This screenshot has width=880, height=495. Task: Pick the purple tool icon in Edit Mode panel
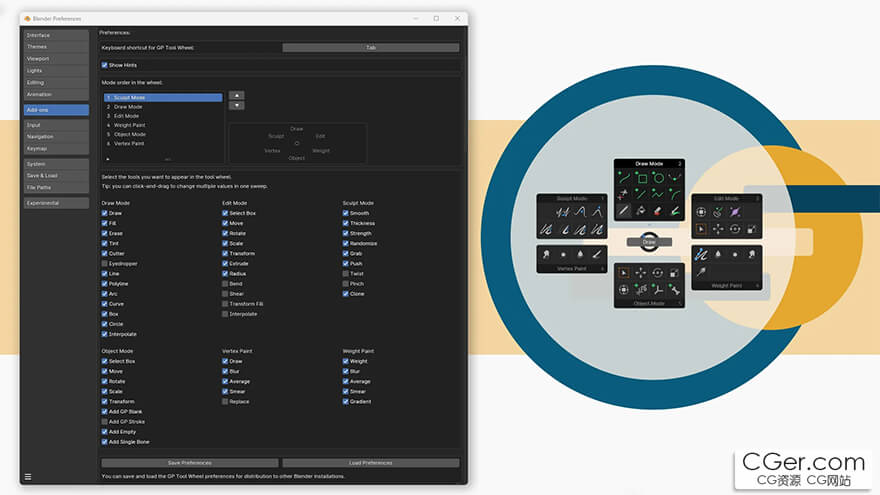pyautogui.click(x=735, y=212)
